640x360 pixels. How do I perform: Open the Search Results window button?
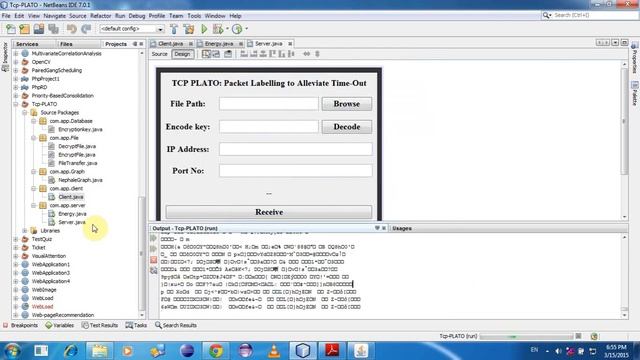coord(176,325)
